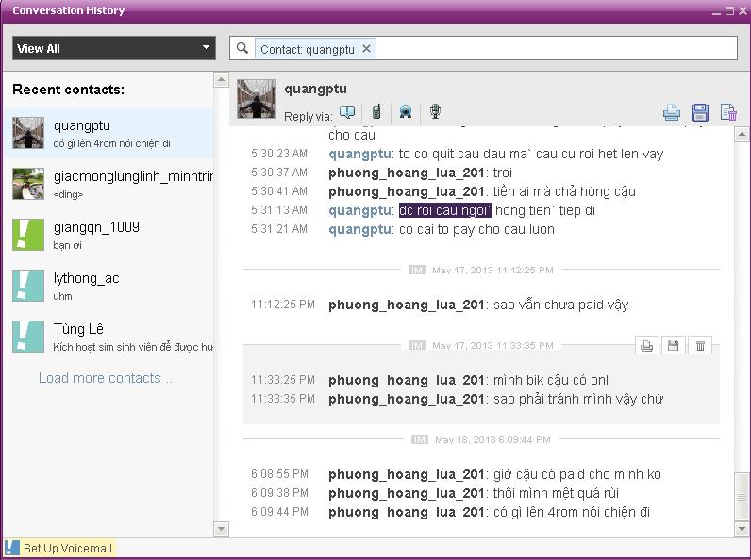The height and width of the screenshot is (560, 751).
Task: Click message "sao phải tránh mình vậy chứ"
Action: [578, 399]
